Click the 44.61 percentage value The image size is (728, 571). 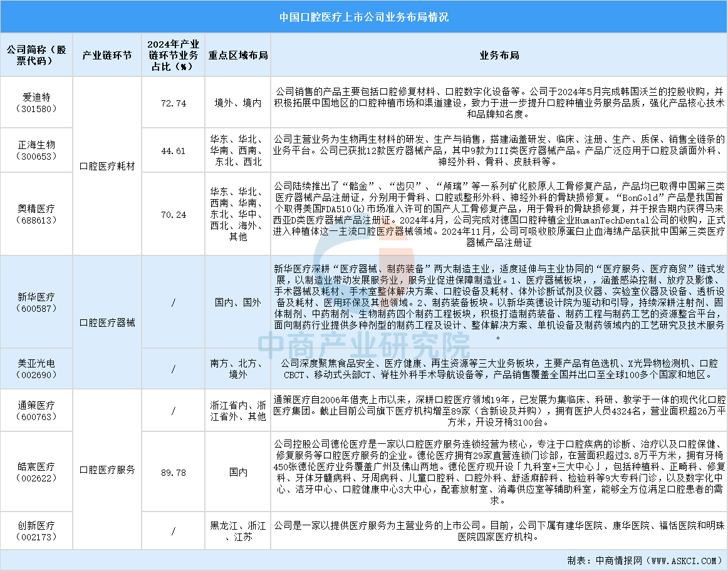[173, 151]
